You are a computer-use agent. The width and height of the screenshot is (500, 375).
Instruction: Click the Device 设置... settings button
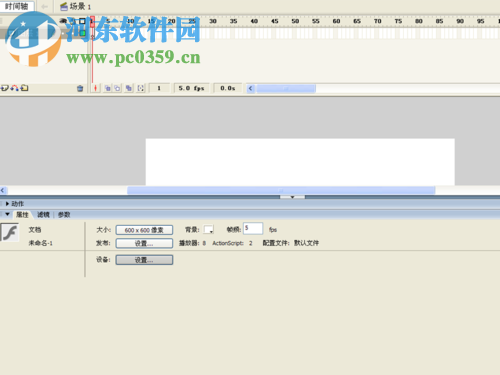[144, 260]
